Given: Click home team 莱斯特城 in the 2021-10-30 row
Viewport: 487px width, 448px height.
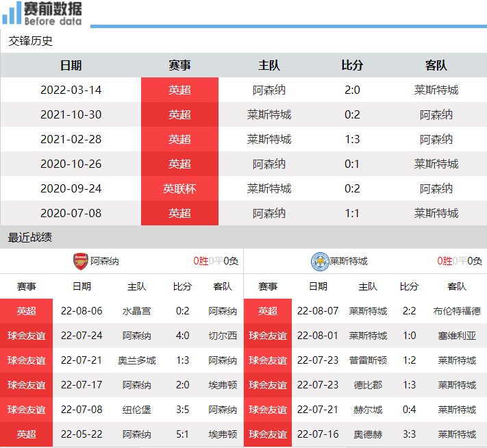Looking at the screenshot, I should tap(269, 114).
